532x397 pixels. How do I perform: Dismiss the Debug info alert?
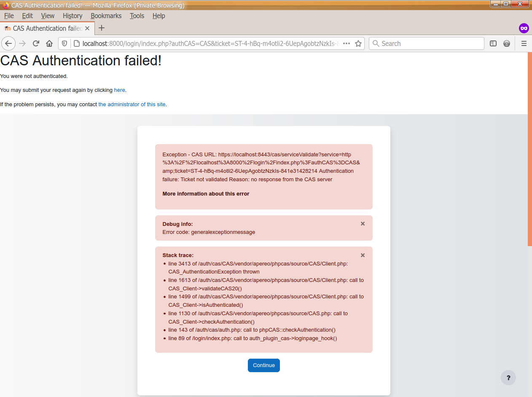[x=363, y=224]
